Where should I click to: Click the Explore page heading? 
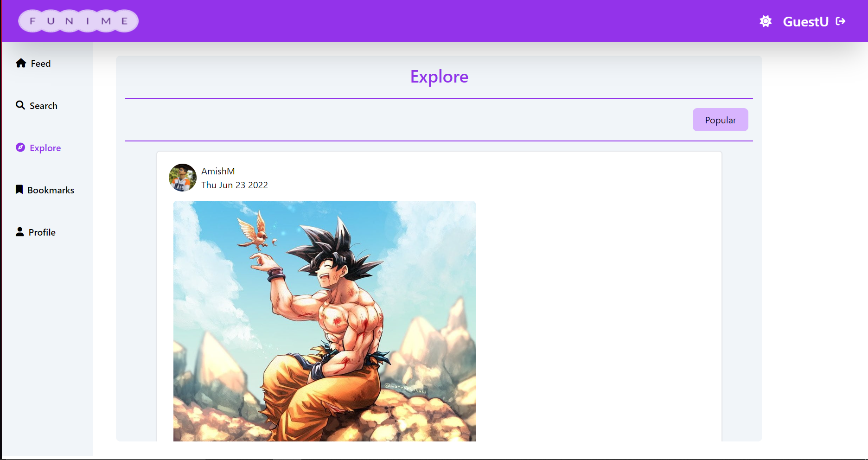pyautogui.click(x=439, y=77)
